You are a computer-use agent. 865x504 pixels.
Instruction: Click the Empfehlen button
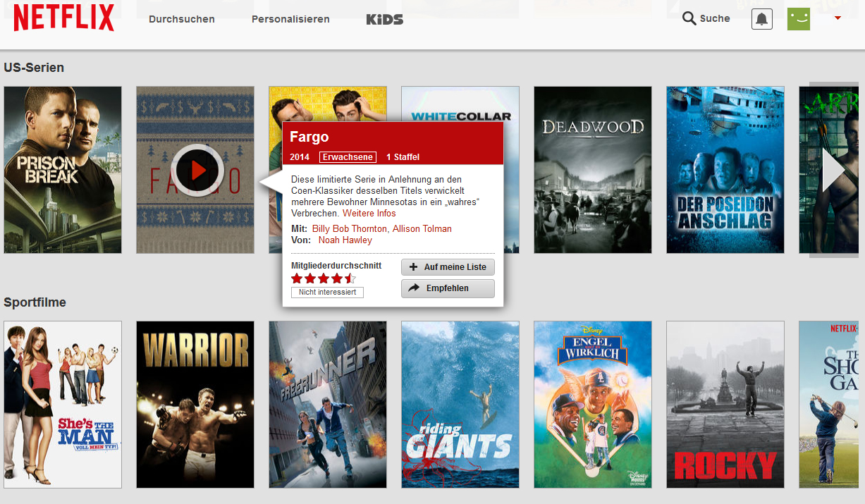[448, 288]
